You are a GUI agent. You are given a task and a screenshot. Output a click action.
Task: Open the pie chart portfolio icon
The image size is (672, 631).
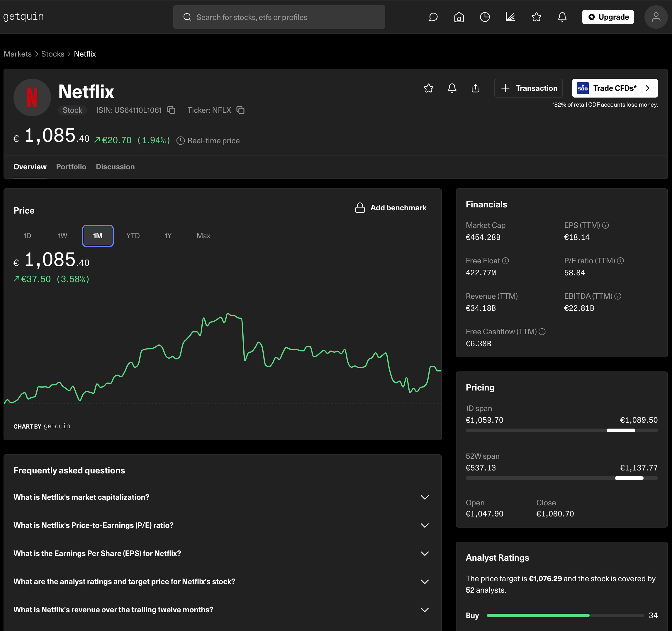point(485,17)
